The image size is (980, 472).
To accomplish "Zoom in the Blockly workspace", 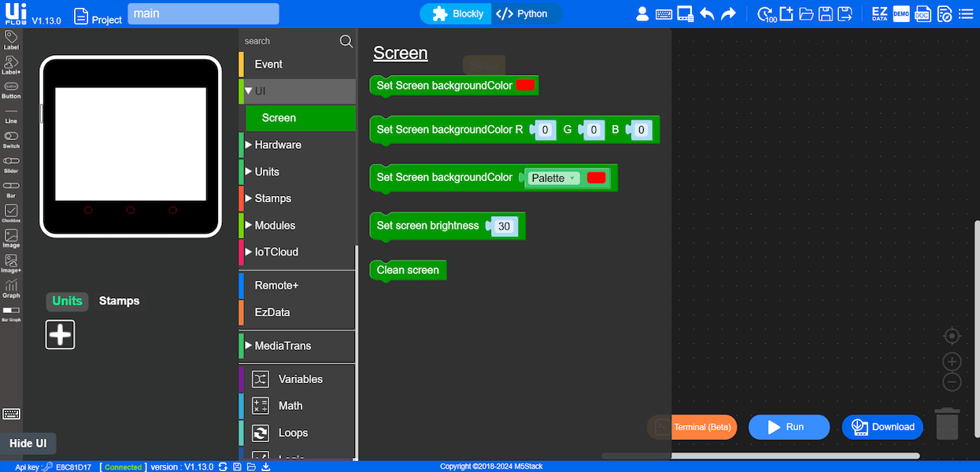I will pos(952,362).
